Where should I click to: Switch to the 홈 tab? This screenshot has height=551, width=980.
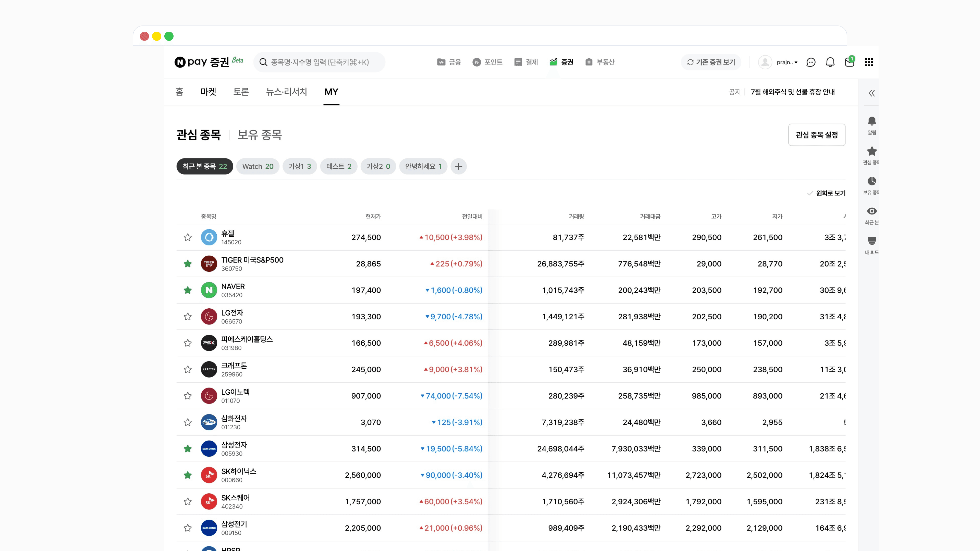tap(180, 92)
